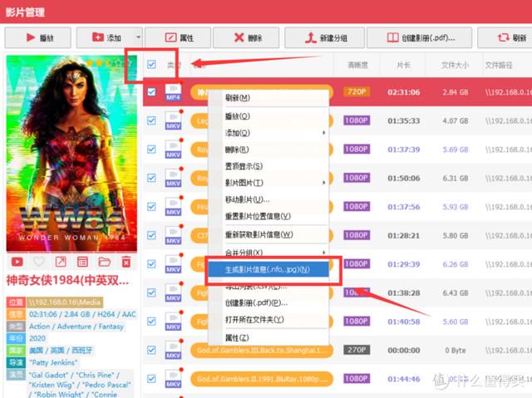
Task: Click the play icon below the poster
Action: coord(17,262)
